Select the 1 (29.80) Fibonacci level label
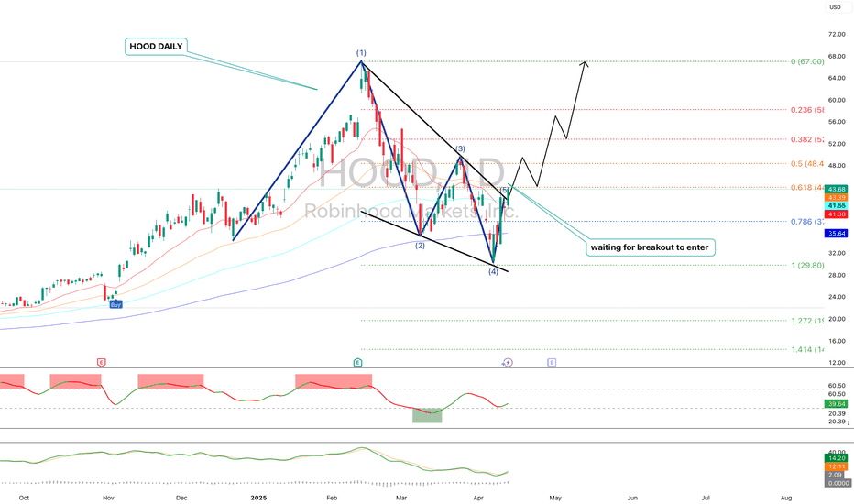The image size is (854, 504). [x=807, y=266]
